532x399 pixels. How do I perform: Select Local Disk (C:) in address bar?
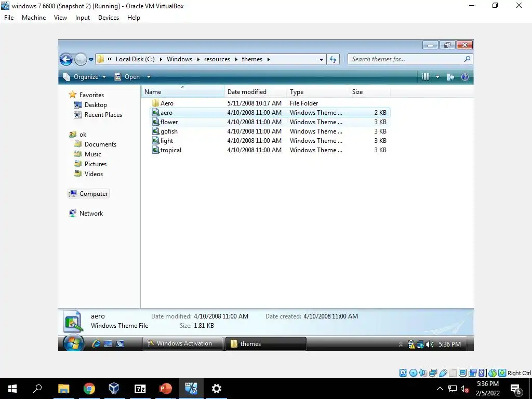pyautogui.click(x=135, y=59)
